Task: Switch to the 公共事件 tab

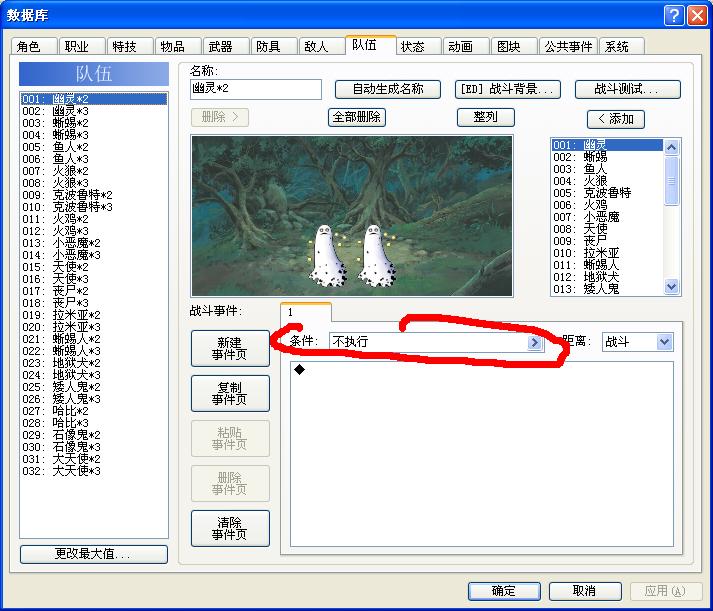Action: (568, 46)
